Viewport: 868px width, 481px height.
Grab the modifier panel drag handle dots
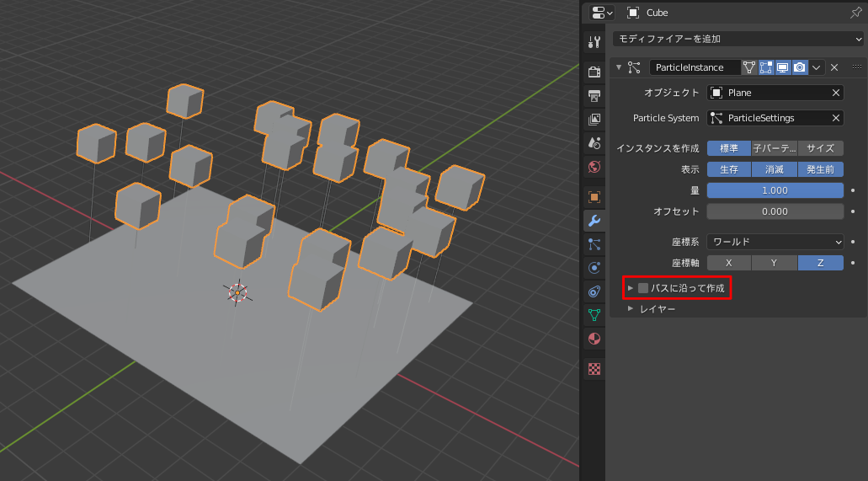[x=857, y=67]
